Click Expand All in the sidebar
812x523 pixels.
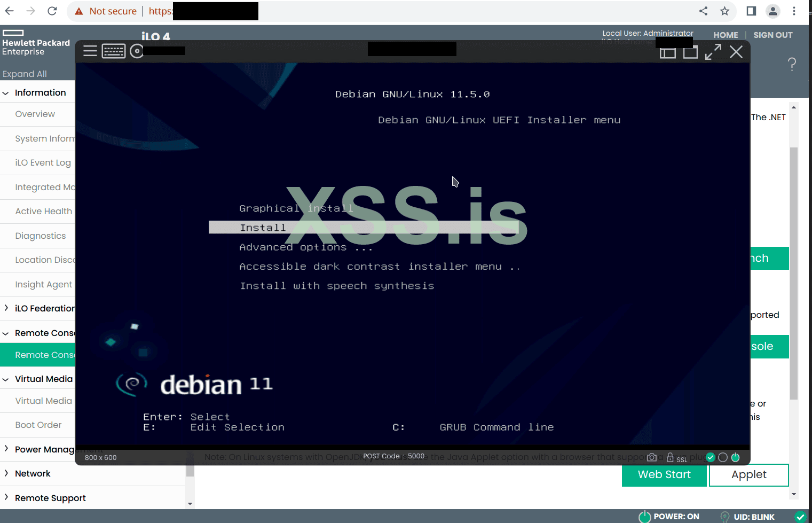point(25,74)
